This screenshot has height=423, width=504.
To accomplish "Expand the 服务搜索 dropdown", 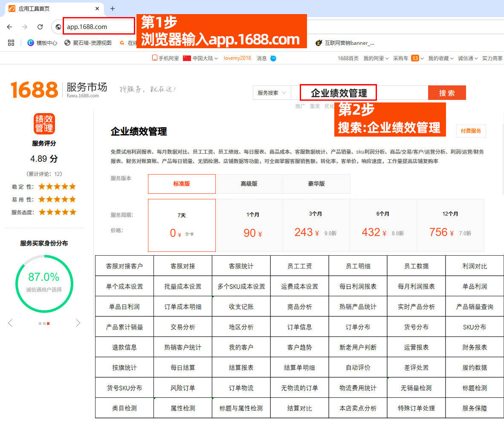I will [x=272, y=93].
